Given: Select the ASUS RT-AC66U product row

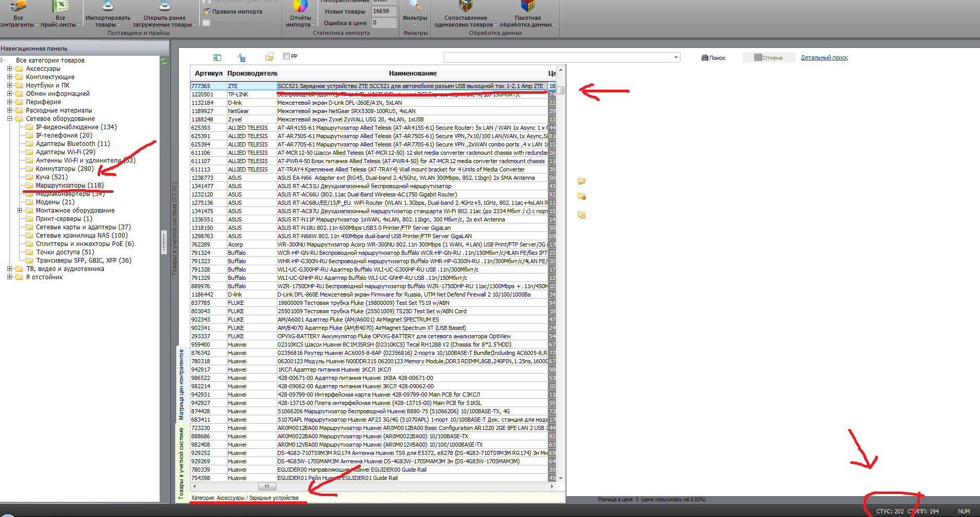Looking at the screenshot, I should point(373,194).
